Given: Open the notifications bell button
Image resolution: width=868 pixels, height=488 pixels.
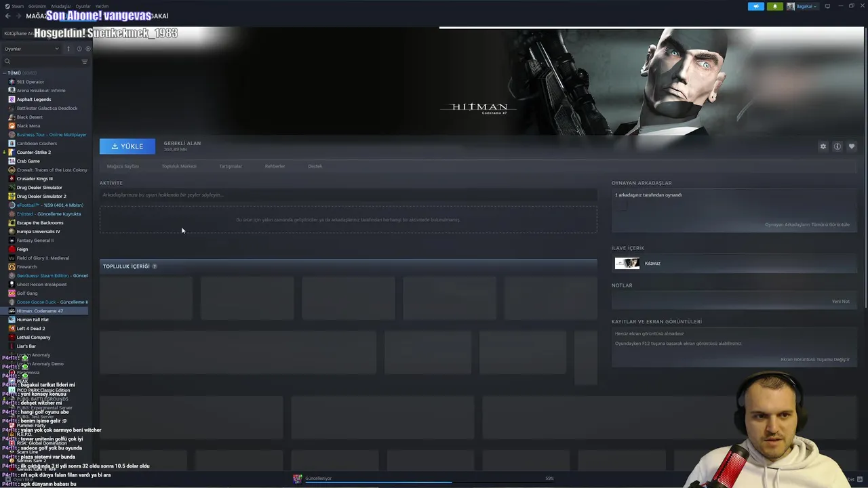Looking at the screenshot, I should 775,6.
